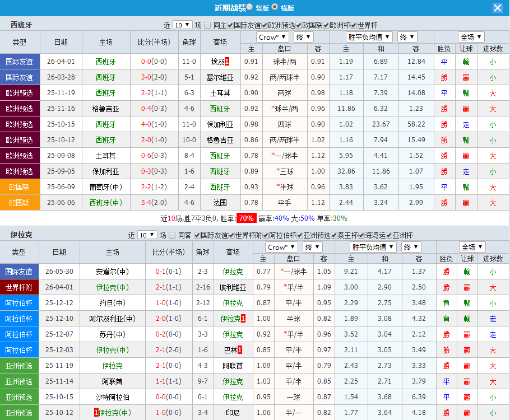Open score 0-6(0-3) of 土耳其 match

[154, 156]
